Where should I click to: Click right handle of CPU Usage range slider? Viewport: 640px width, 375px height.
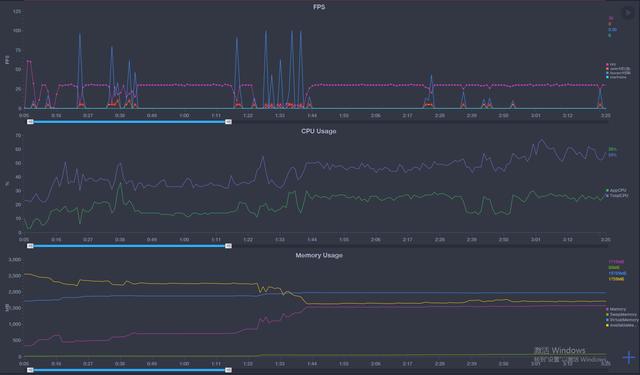229,246
